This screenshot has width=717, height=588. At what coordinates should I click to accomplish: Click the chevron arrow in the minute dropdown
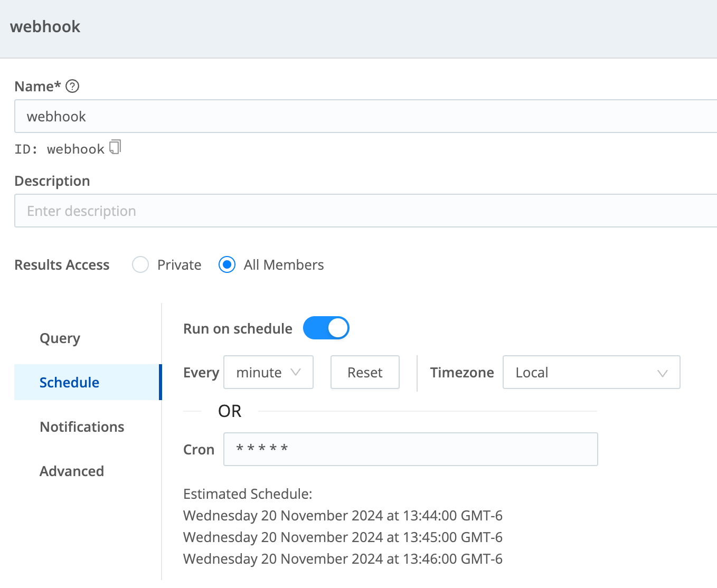[x=296, y=372]
